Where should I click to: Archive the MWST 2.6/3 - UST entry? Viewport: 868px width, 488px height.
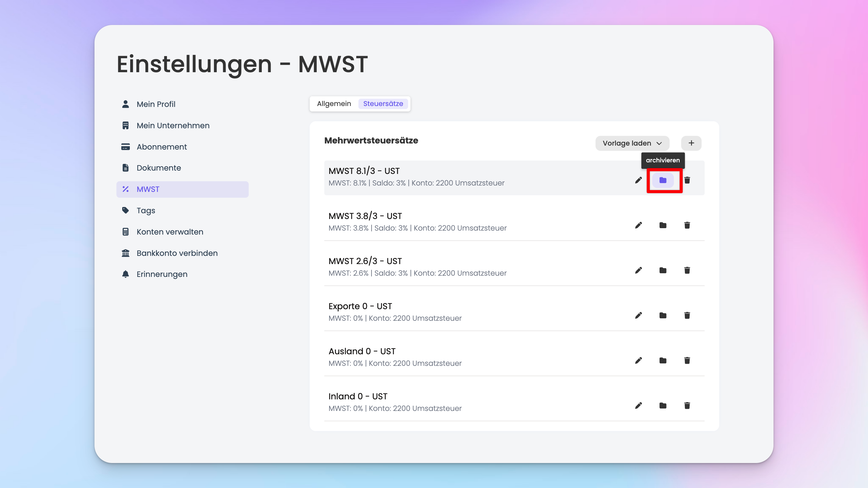point(663,270)
